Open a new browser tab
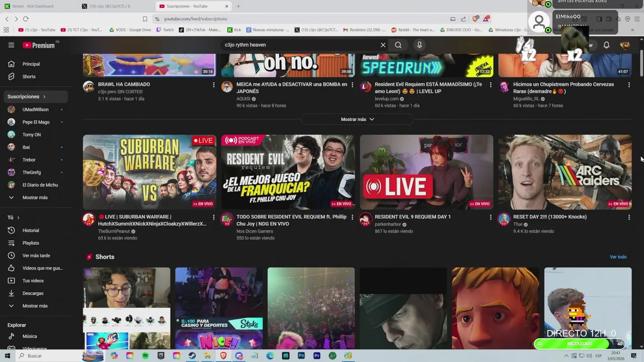 (238, 6)
